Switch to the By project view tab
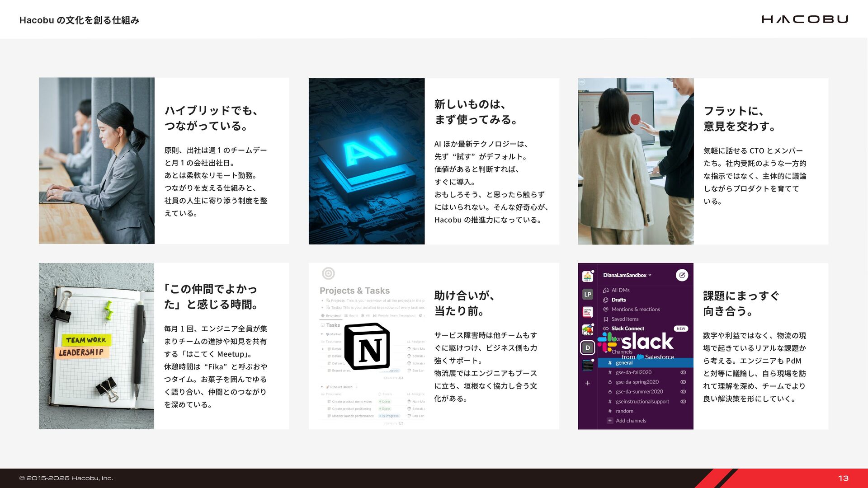The image size is (868, 488). (x=331, y=315)
